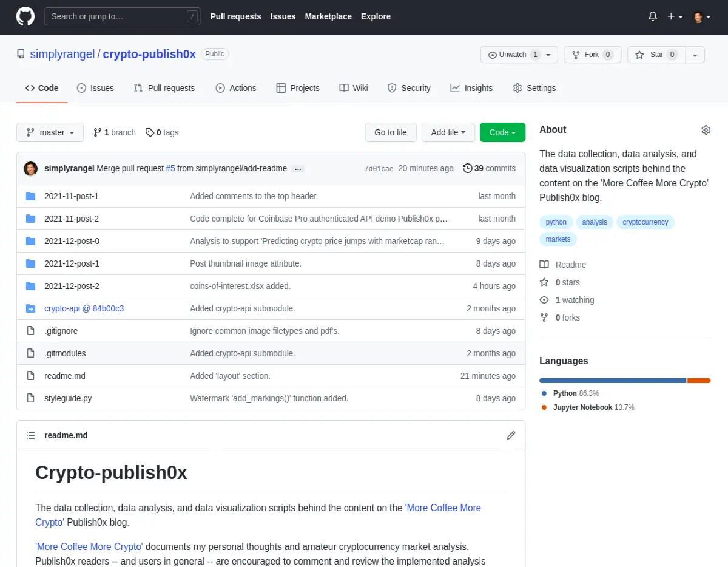
Task: Select the Code tab
Action: coord(42,88)
